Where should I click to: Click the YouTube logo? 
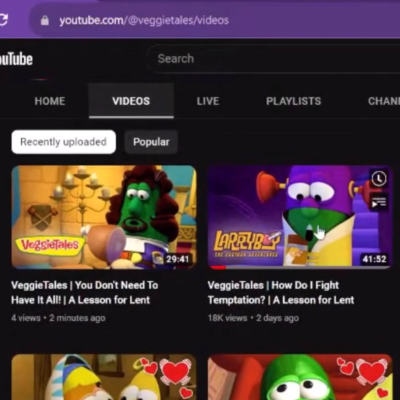16,59
